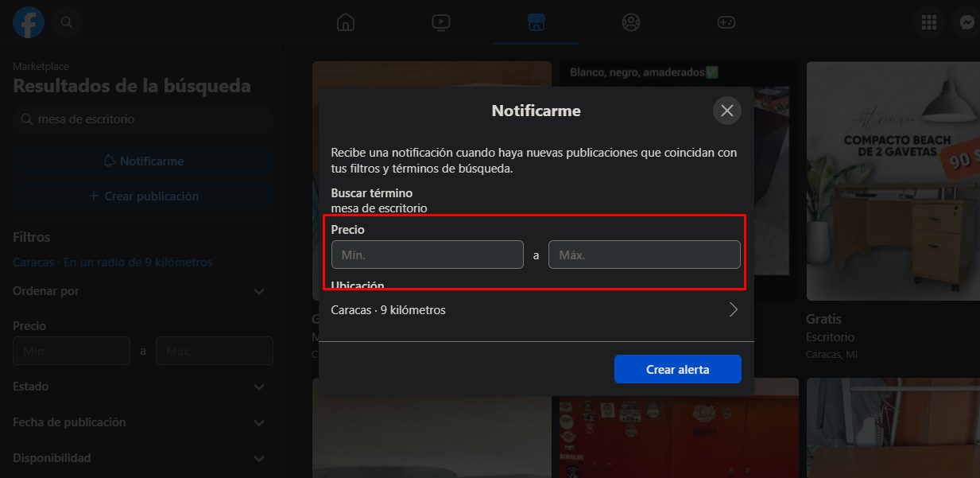
Task: Click the dialog Máx. price field
Action: tap(645, 255)
